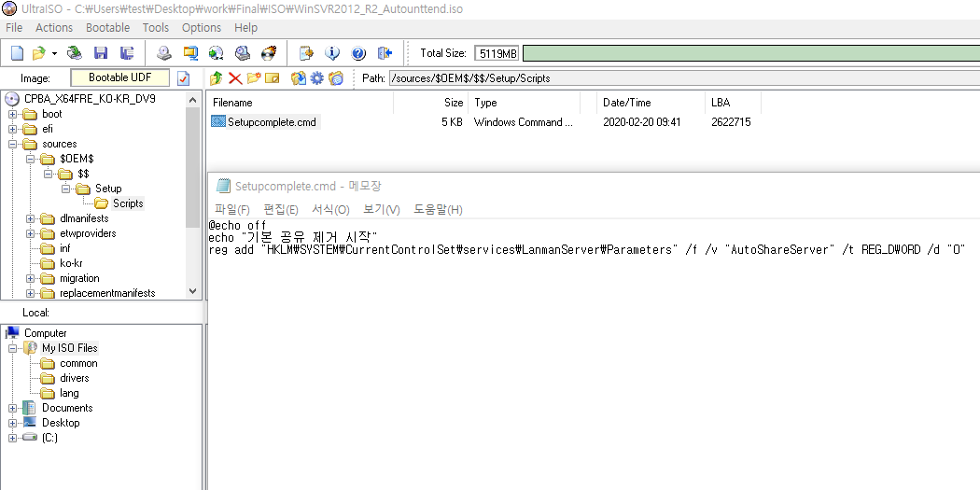Image resolution: width=980 pixels, height=490 pixels.
Task: Open help with question mark icon
Action: pyautogui.click(x=358, y=53)
